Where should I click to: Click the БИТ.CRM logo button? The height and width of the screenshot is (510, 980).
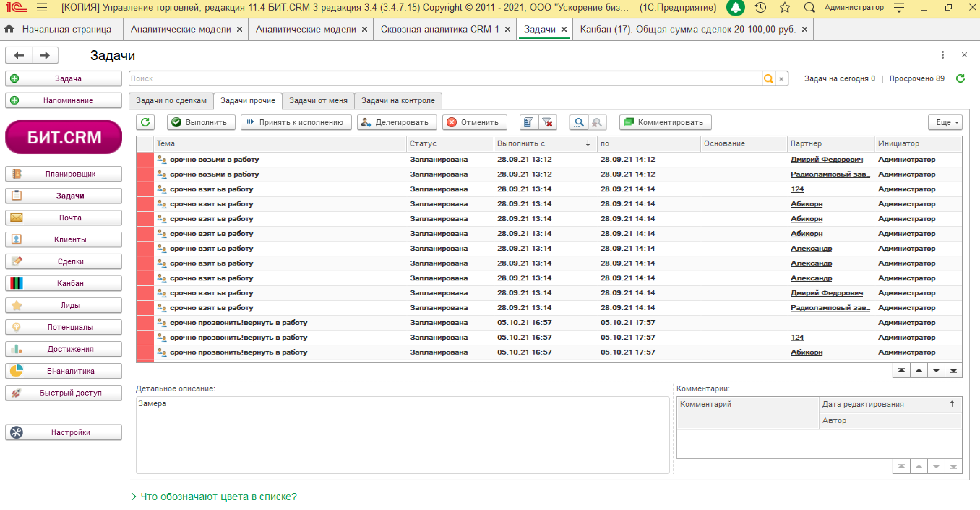click(x=64, y=137)
